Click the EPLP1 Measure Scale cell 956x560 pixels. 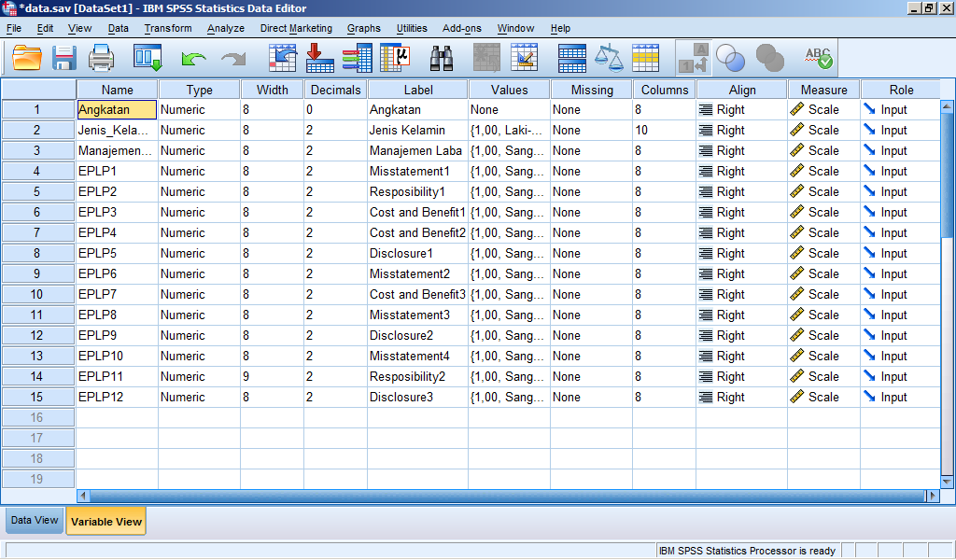[823, 171]
